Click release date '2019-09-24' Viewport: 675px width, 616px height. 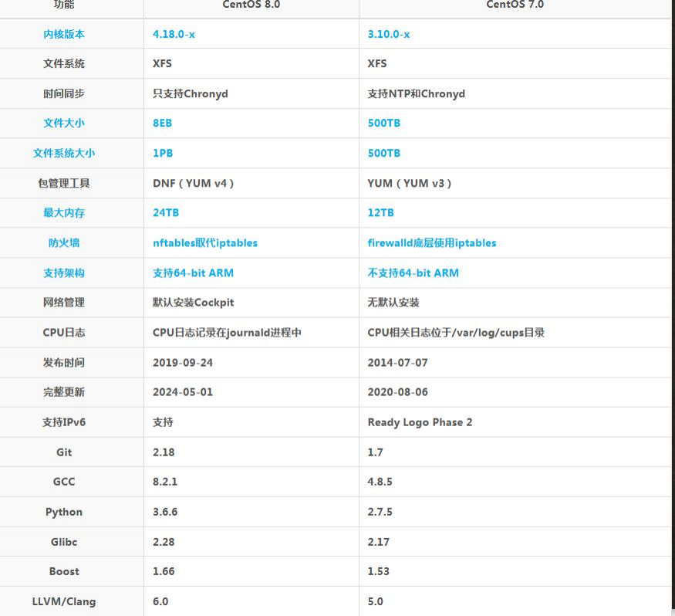[x=183, y=362]
